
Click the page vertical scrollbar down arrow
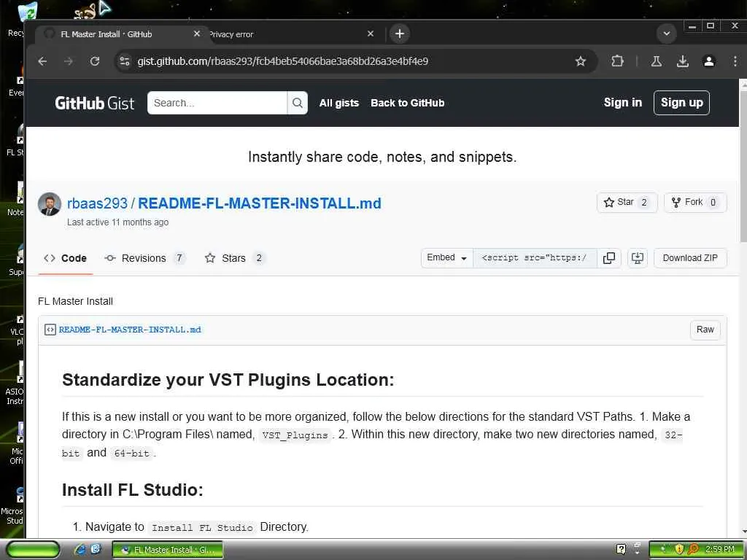point(743,532)
